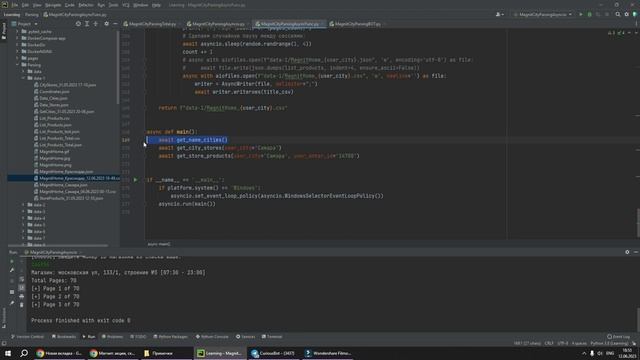Print output icon in Run panel

coord(22,296)
